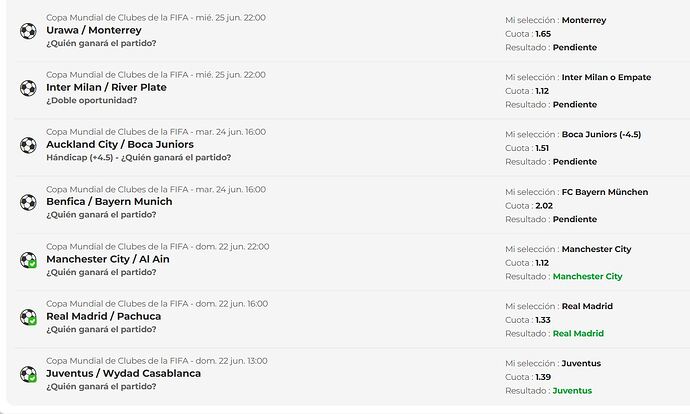Select the Auckland City / Boca Juniors match title

120,145
